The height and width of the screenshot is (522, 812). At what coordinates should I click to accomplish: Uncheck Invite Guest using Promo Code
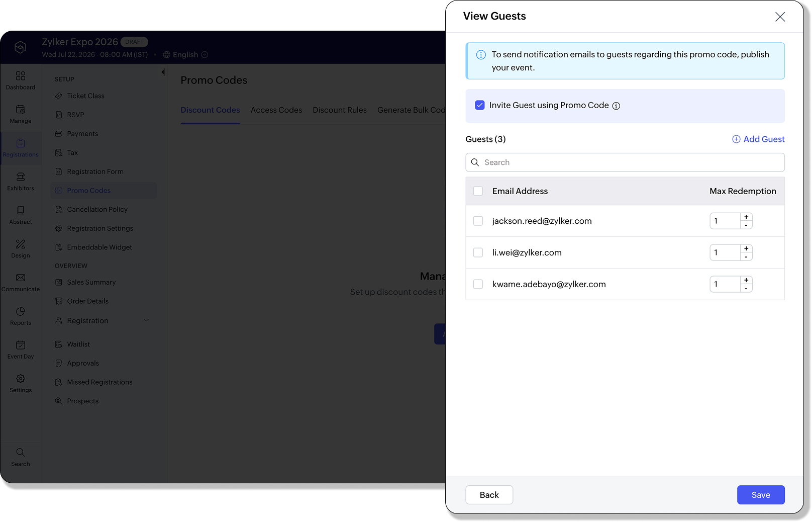(x=480, y=105)
